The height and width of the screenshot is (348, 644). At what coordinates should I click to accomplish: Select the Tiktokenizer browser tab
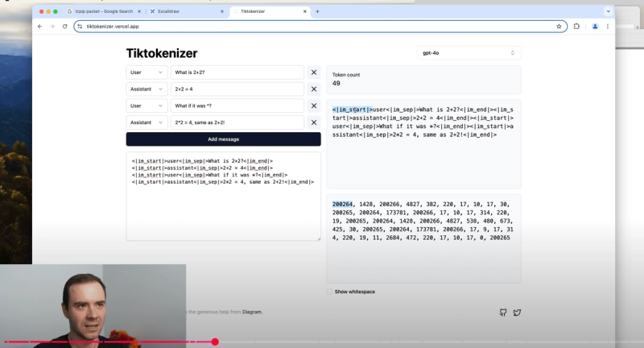point(269,11)
